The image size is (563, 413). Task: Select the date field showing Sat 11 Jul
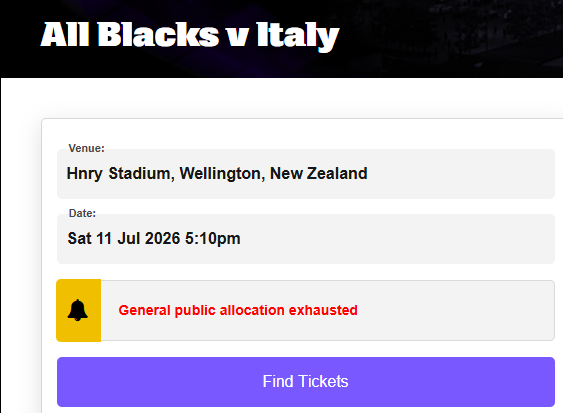coord(306,239)
